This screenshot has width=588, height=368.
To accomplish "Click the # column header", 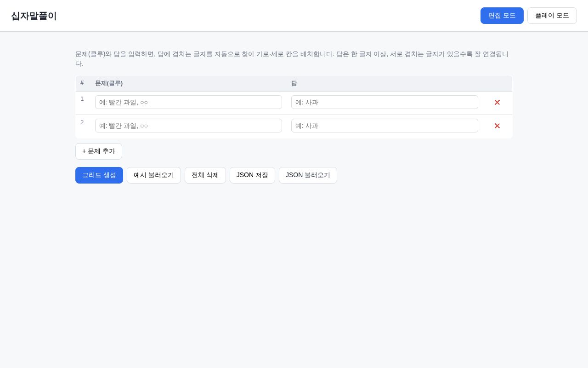I will tap(82, 83).
